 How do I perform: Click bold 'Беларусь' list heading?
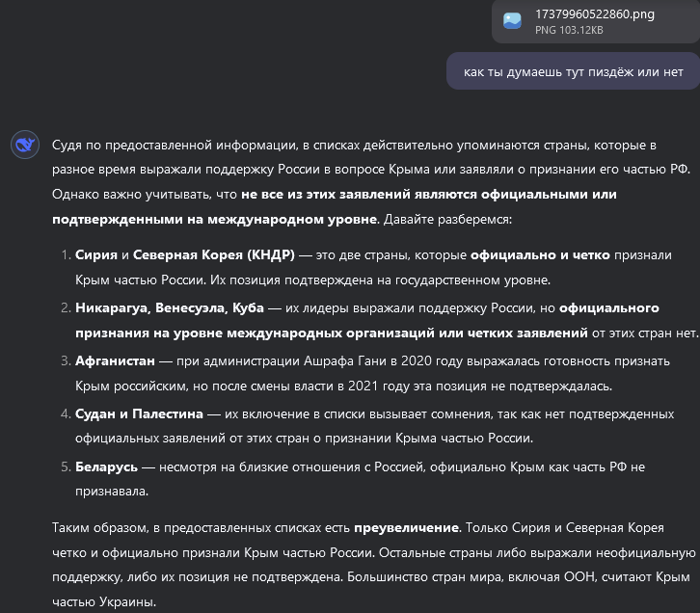[106, 466]
